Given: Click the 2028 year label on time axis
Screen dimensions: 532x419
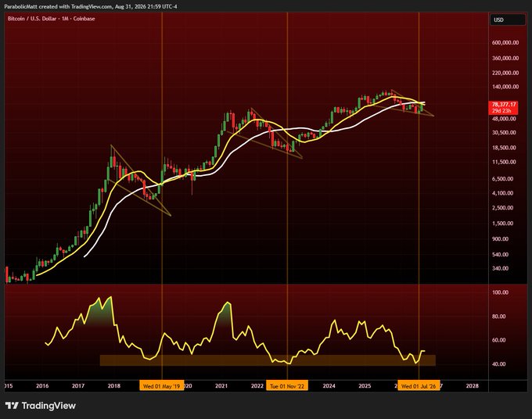Looking at the screenshot, I should click(473, 386).
